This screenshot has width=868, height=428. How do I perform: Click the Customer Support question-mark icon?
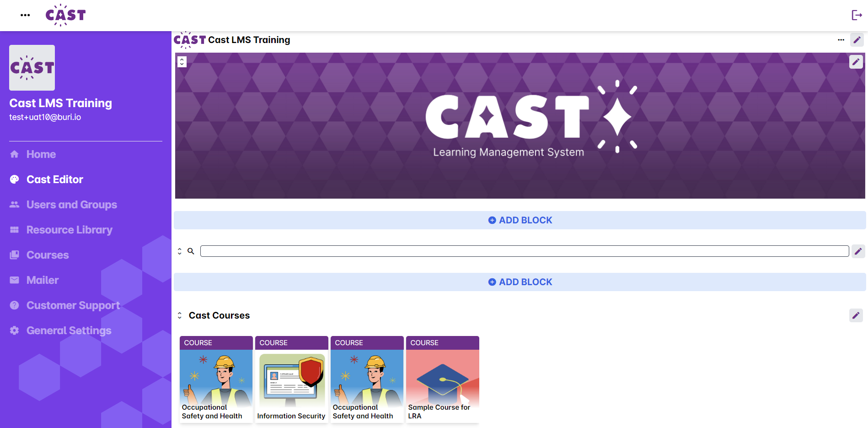[x=15, y=305]
